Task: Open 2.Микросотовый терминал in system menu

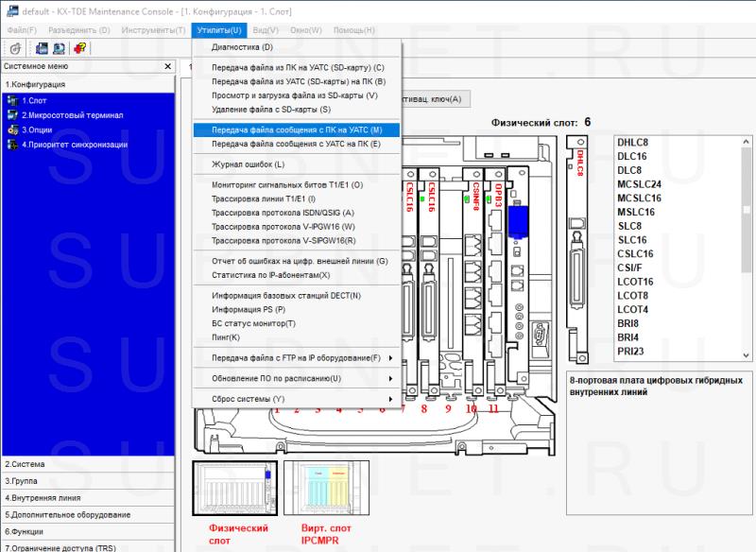Action: [73, 114]
